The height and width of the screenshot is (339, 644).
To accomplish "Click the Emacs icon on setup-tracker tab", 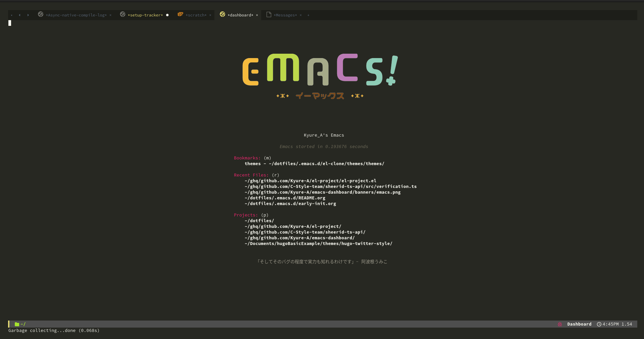I will click(123, 14).
